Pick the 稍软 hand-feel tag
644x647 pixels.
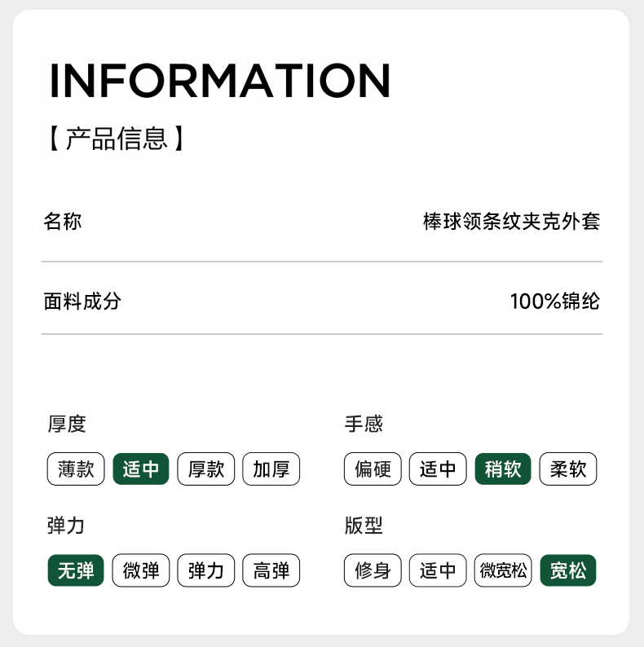[503, 469]
